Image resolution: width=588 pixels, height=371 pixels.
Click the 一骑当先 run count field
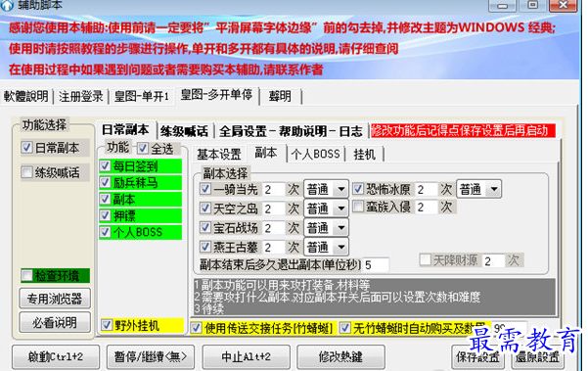[x=273, y=189]
